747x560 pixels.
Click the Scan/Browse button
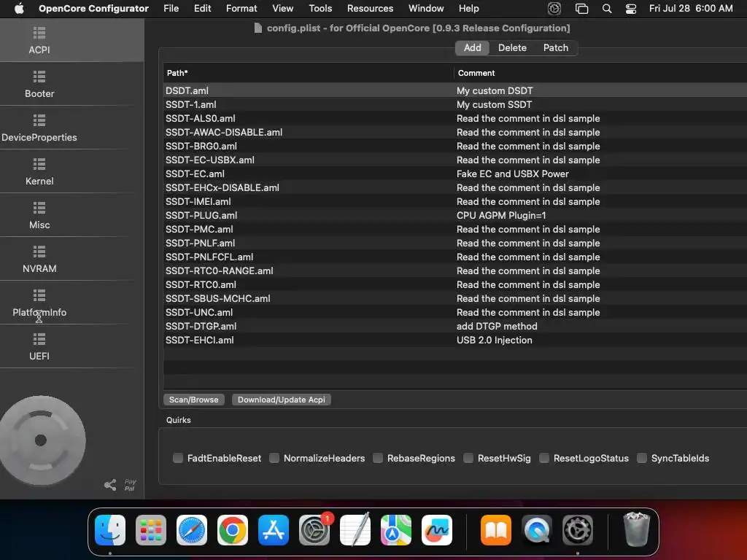point(193,400)
